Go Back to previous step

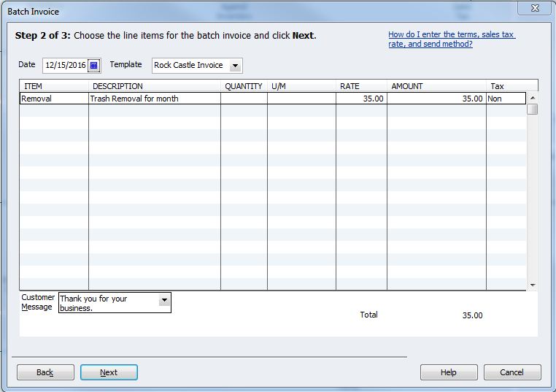(x=45, y=372)
